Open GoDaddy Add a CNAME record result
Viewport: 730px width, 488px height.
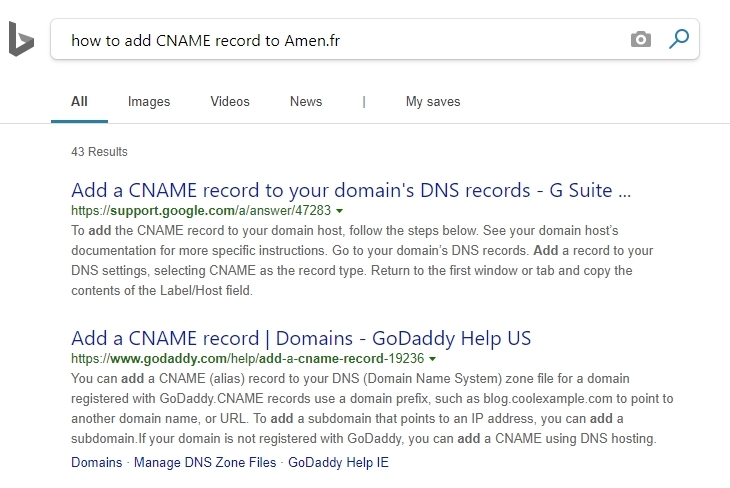(301, 339)
